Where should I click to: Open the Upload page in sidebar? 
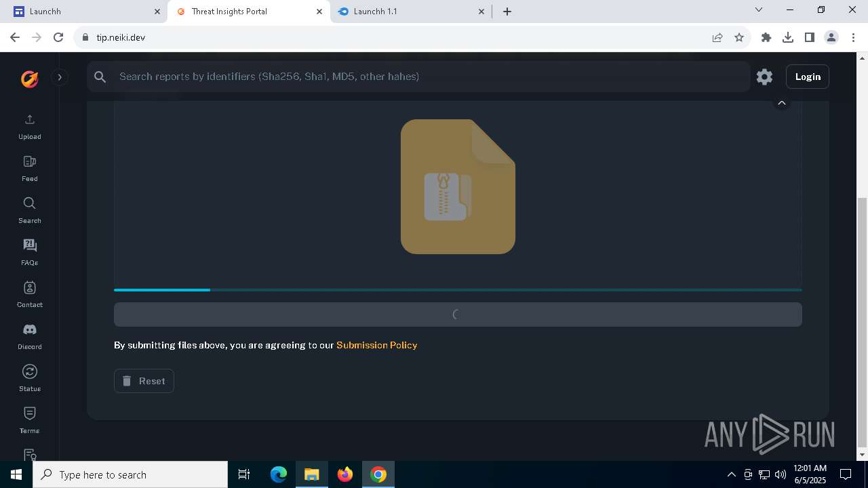29,127
